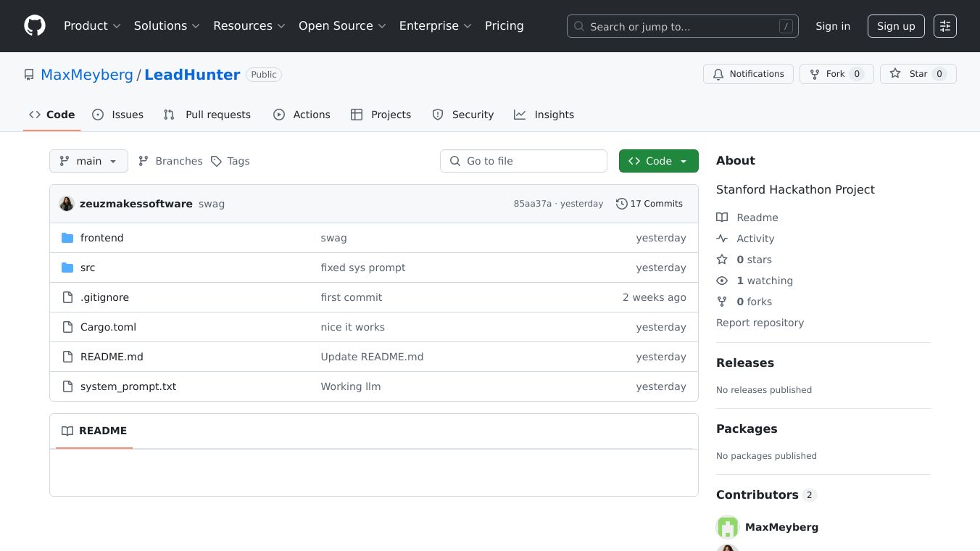Viewport: 980px width, 551px height.
Task: Click the Notifications bell button
Action: [748, 74]
